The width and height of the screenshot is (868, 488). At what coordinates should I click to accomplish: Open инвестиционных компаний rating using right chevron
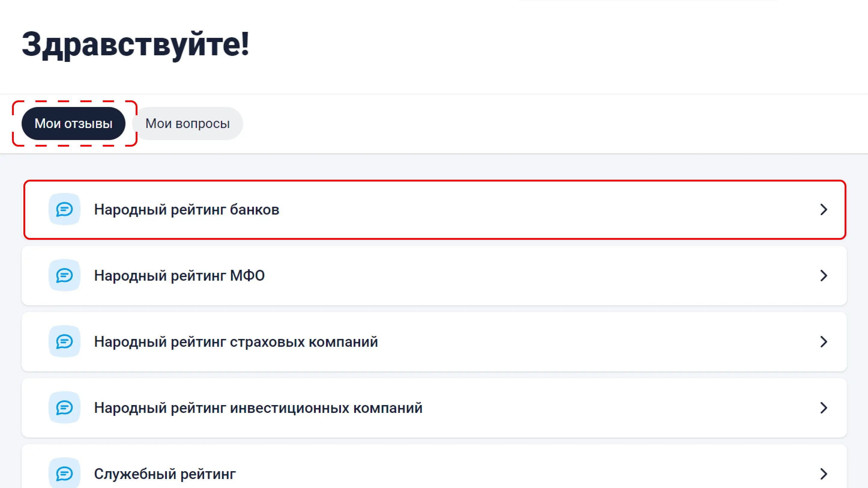[x=824, y=408]
